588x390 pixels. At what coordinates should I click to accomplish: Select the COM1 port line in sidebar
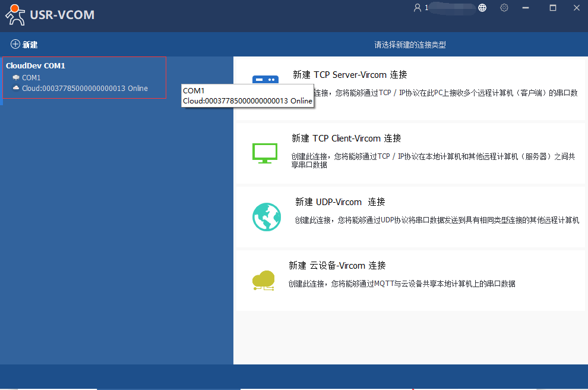click(31, 78)
